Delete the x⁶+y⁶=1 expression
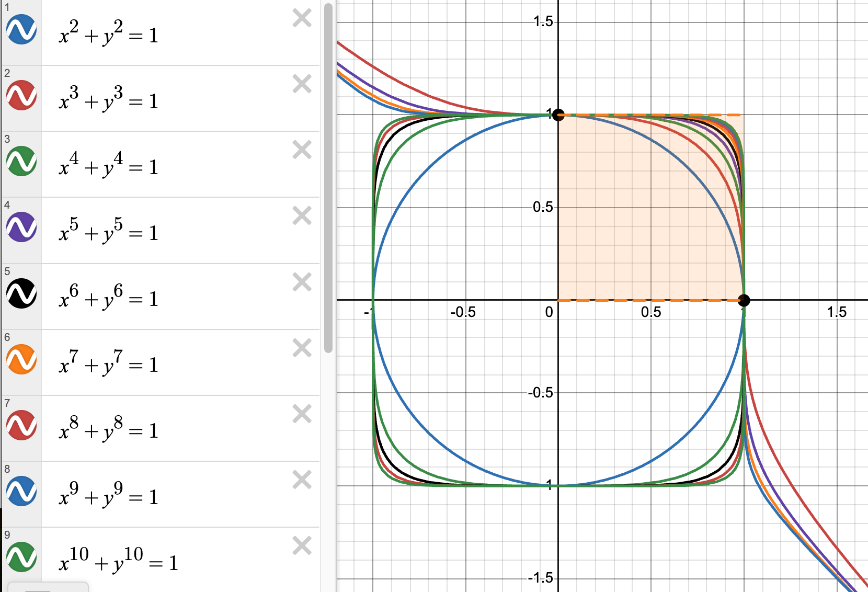Viewport: 868px width, 592px height. click(x=302, y=282)
